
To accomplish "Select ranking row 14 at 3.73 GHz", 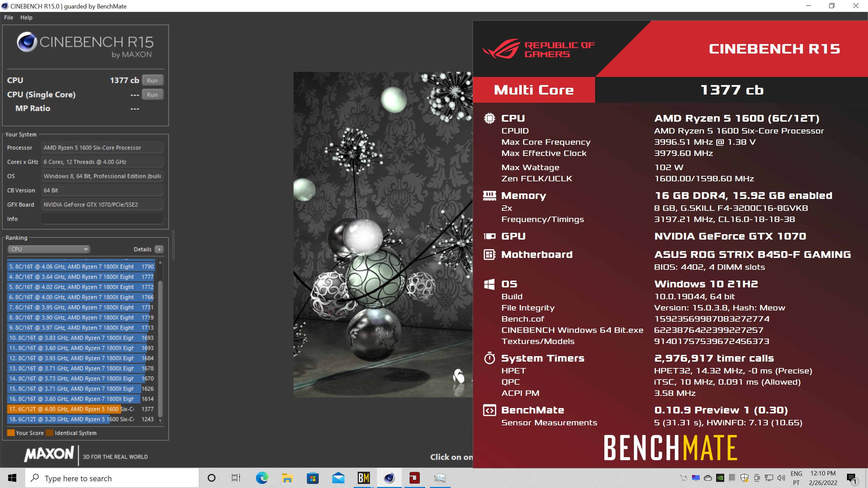I will tap(81, 379).
